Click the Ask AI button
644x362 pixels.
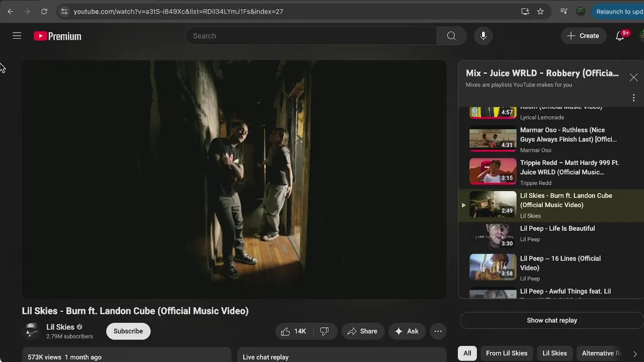pyautogui.click(x=407, y=331)
